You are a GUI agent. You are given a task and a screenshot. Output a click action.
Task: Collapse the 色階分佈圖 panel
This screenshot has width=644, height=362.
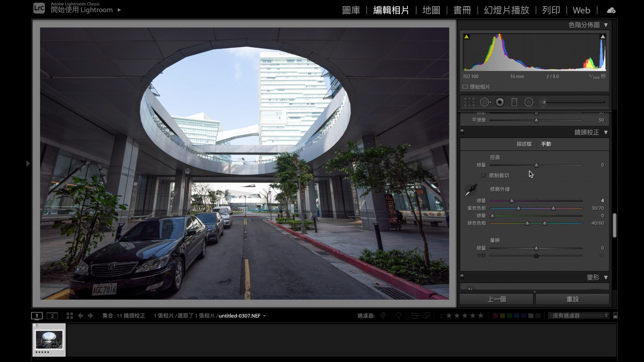pos(606,25)
